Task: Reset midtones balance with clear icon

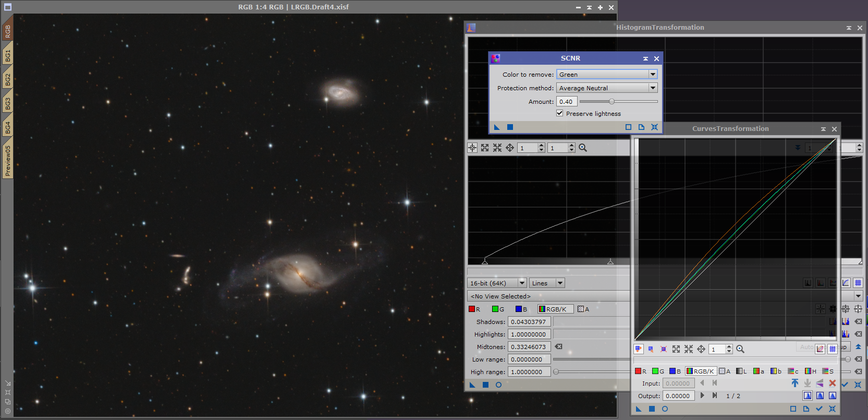Action: pos(559,346)
